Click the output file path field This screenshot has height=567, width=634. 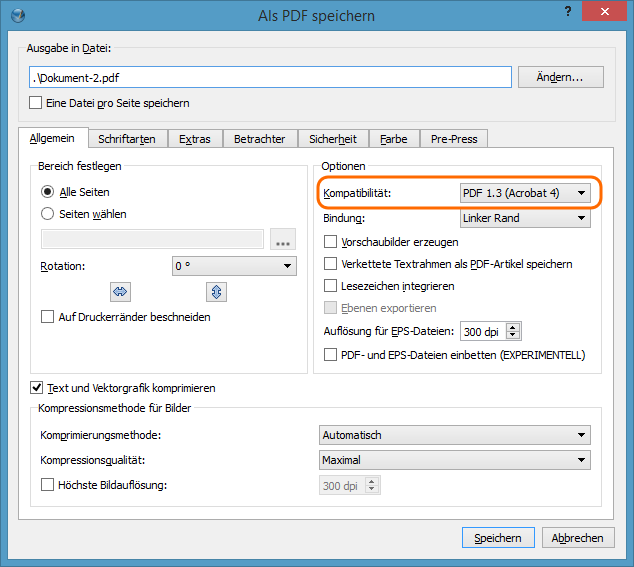coord(270,77)
